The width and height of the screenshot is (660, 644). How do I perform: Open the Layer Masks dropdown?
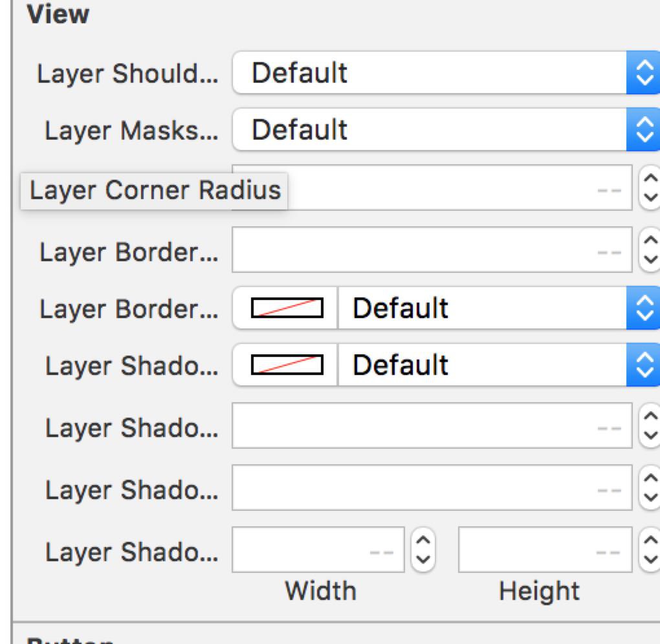point(430,130)
